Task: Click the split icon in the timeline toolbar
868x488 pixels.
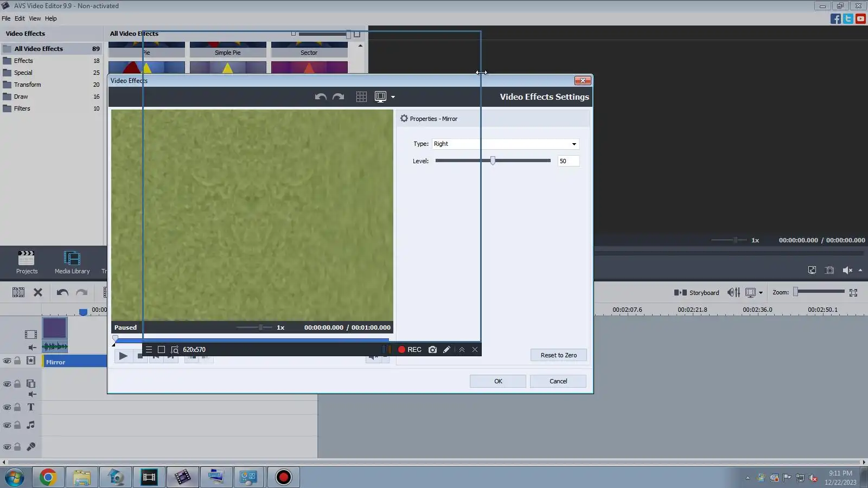Action: [18, 292]
